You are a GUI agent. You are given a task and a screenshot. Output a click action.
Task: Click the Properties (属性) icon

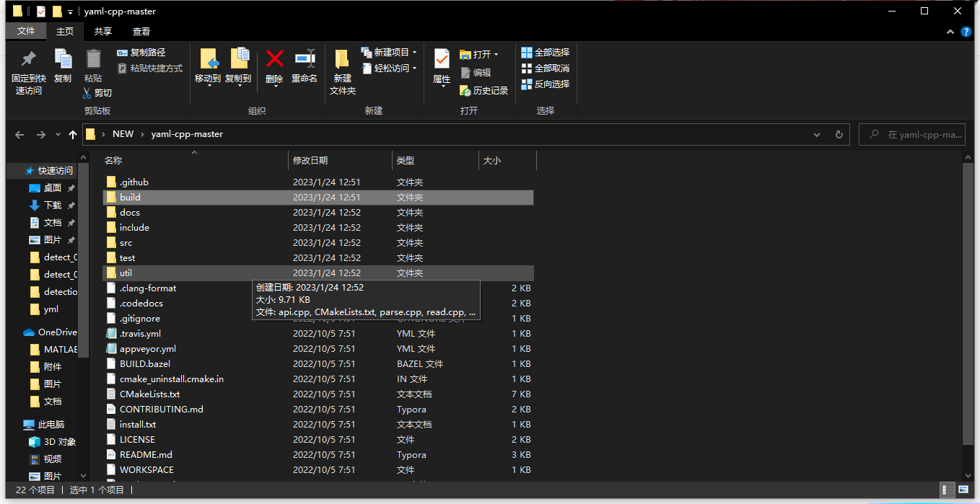click(x=442, y=59)
